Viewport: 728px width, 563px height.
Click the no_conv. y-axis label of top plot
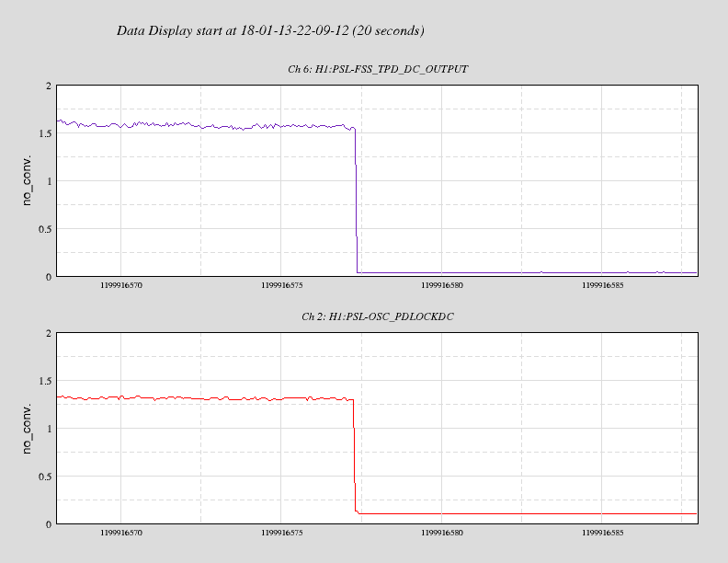[x=27, y=181]
